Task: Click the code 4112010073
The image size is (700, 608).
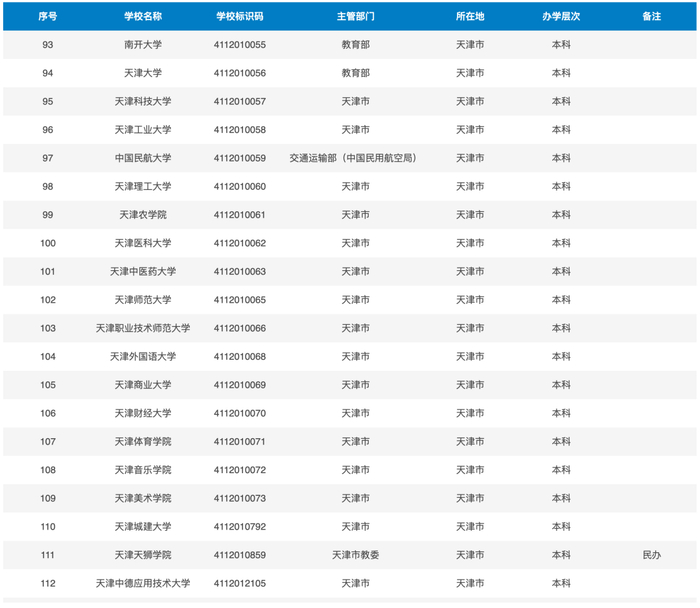Action: click(x=240, y=498)
